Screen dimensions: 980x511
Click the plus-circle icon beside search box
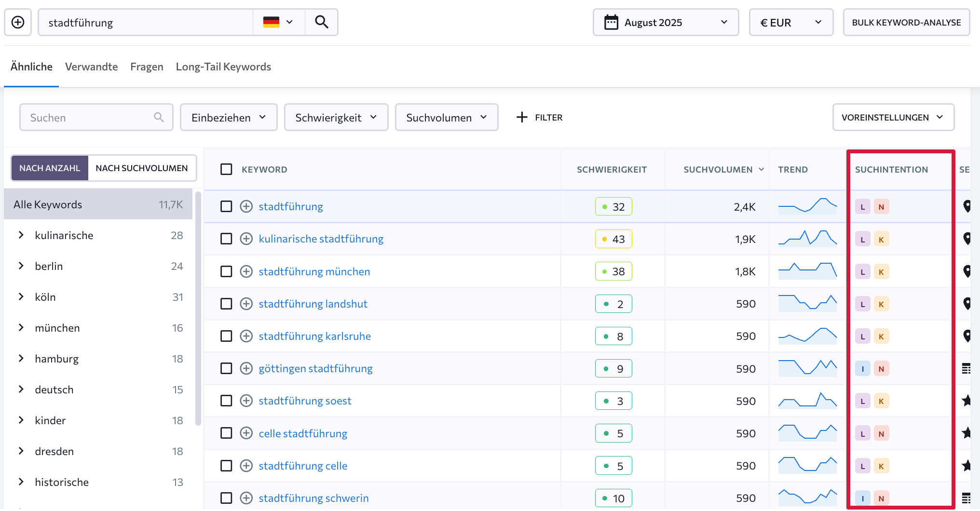tap(18, 22)
